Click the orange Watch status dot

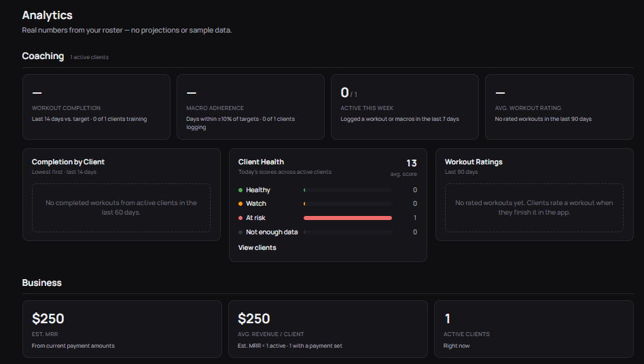tap(240, 204)
